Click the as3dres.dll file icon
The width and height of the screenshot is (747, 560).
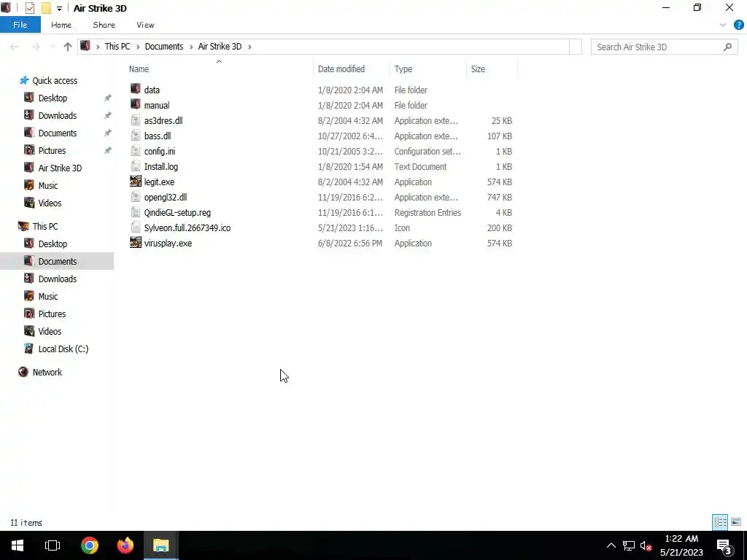pyautogui.click(x=136, y=120)
